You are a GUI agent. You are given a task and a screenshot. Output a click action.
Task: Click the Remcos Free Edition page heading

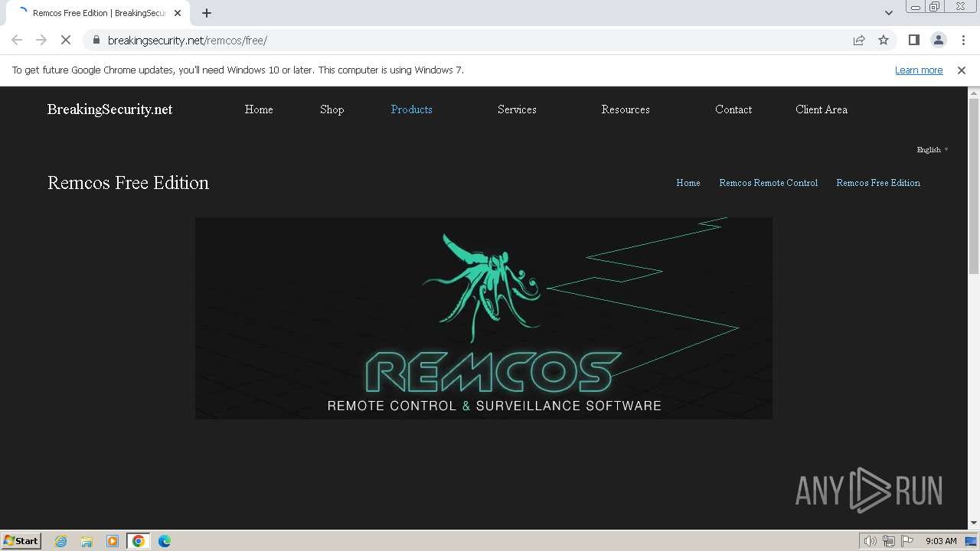(128, 183)
